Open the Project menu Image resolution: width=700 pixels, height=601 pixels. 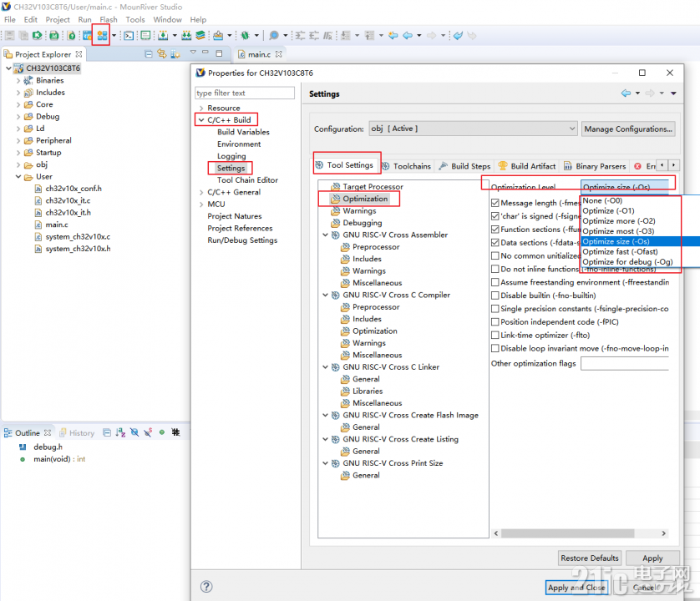[x=58, y=20]
